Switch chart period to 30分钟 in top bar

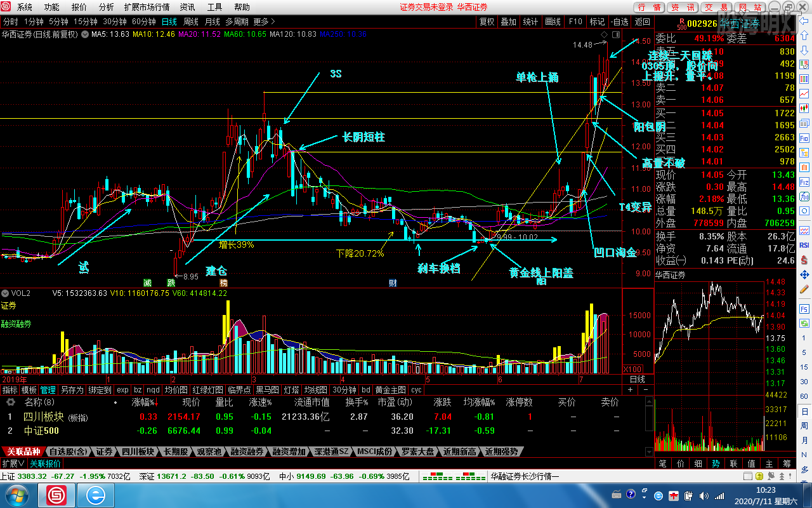click(114, 22)
